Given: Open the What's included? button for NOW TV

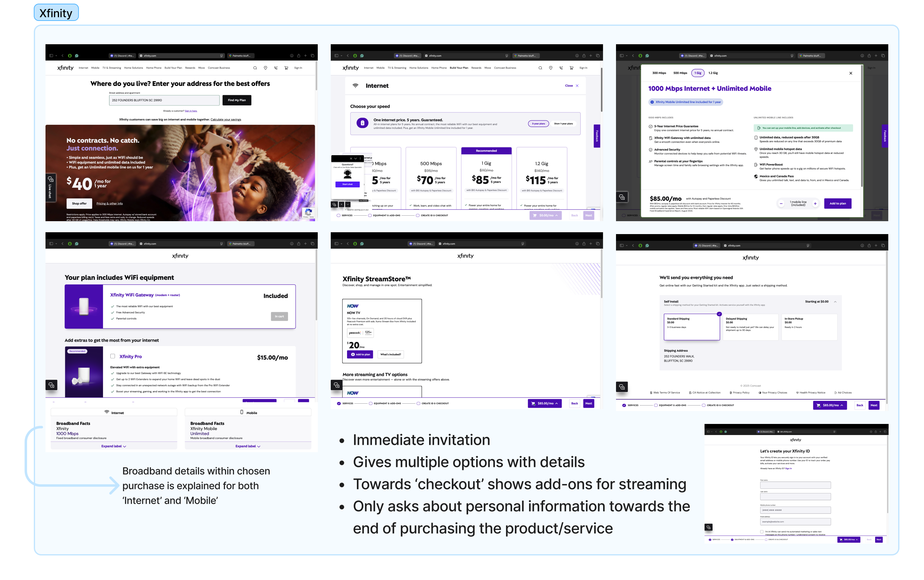Looking at the screenshot, I should pyautogui.click(x=391, y=355).
